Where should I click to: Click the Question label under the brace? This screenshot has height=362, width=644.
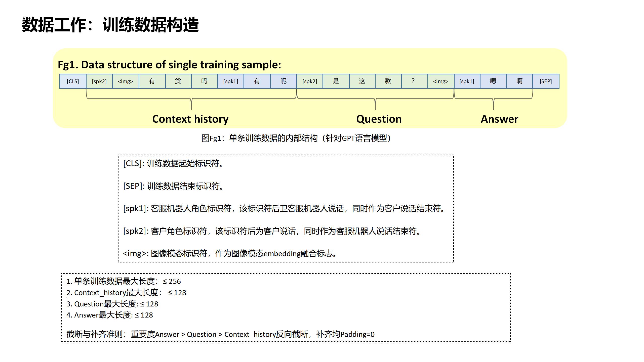379,119
